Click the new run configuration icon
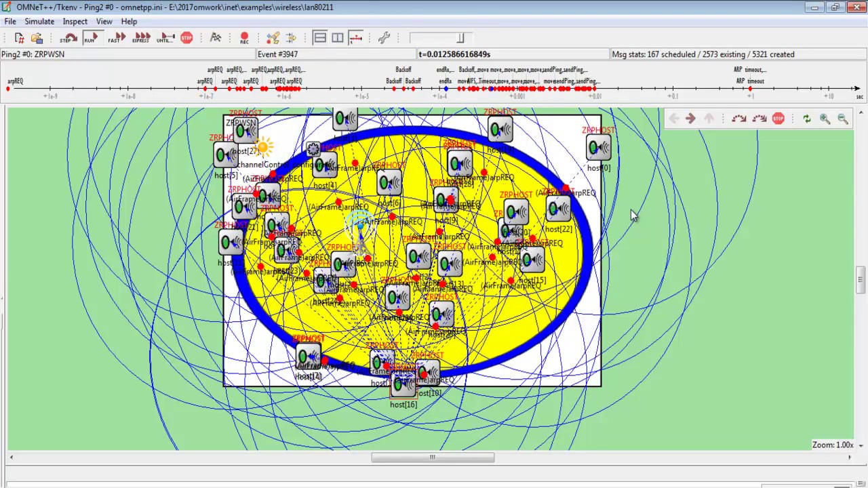The width and height of the screenshot is (868, 488). (x=20, y=39)
